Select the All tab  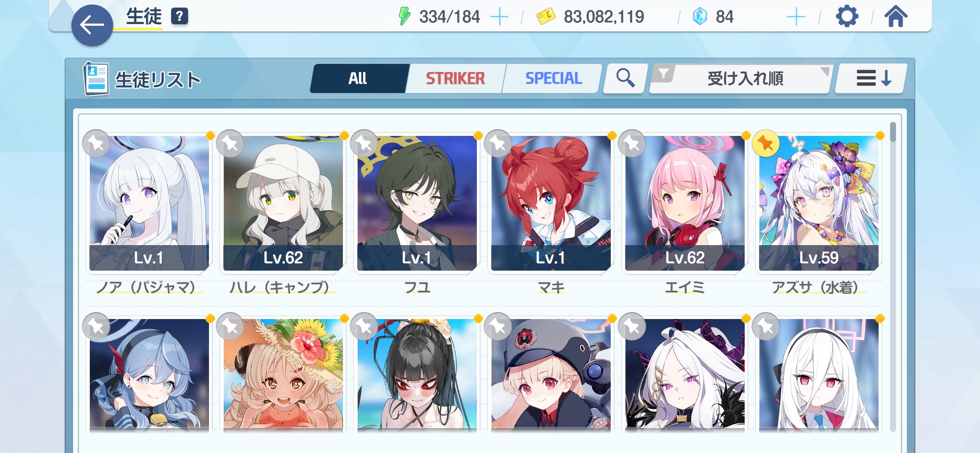[x=358, y=79]
